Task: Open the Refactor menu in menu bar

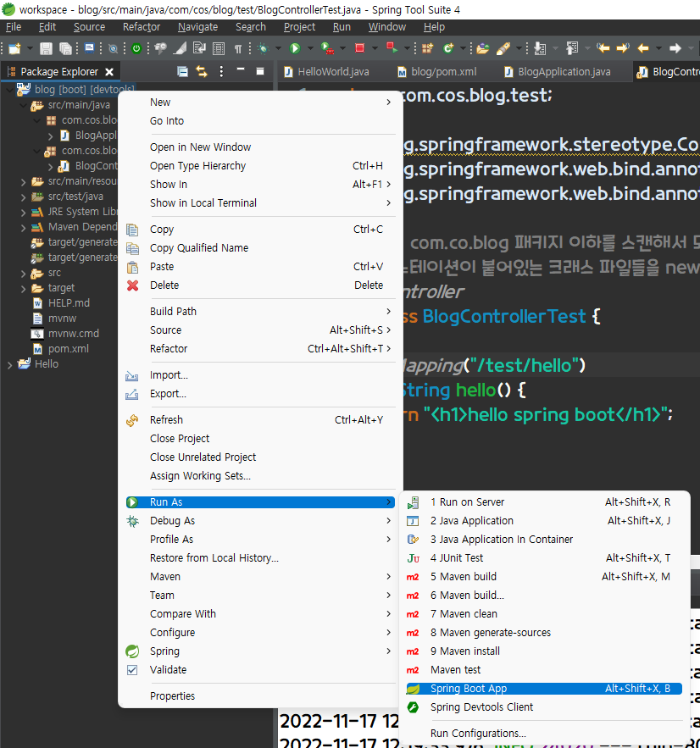Action: pyautogui.click(x=142, y=27)
